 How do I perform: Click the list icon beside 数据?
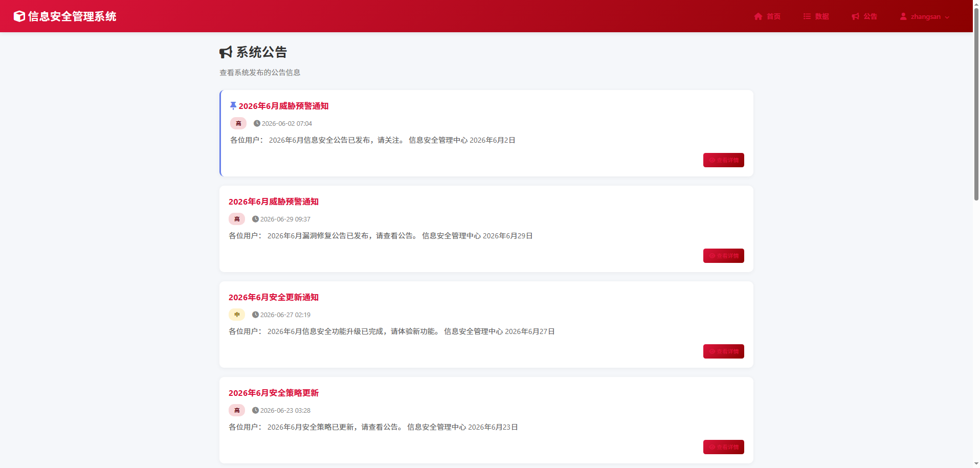[807, 16]
